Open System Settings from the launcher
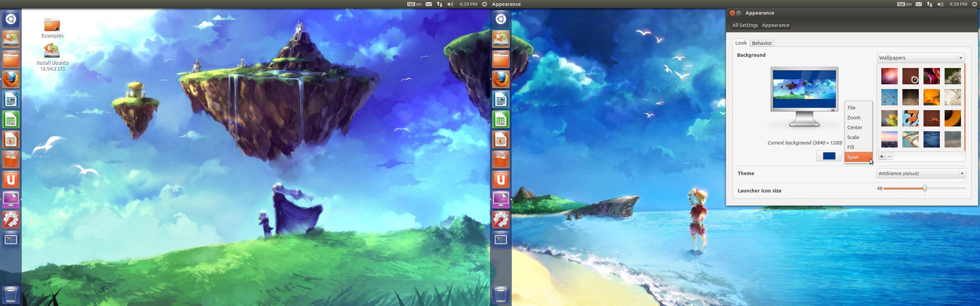This screenshot has width=980, height=306. point(11,219)
